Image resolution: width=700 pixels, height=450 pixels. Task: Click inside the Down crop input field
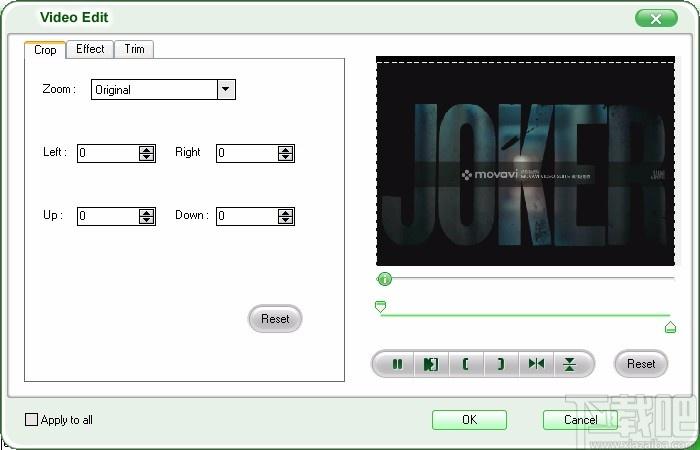point(245,216)
